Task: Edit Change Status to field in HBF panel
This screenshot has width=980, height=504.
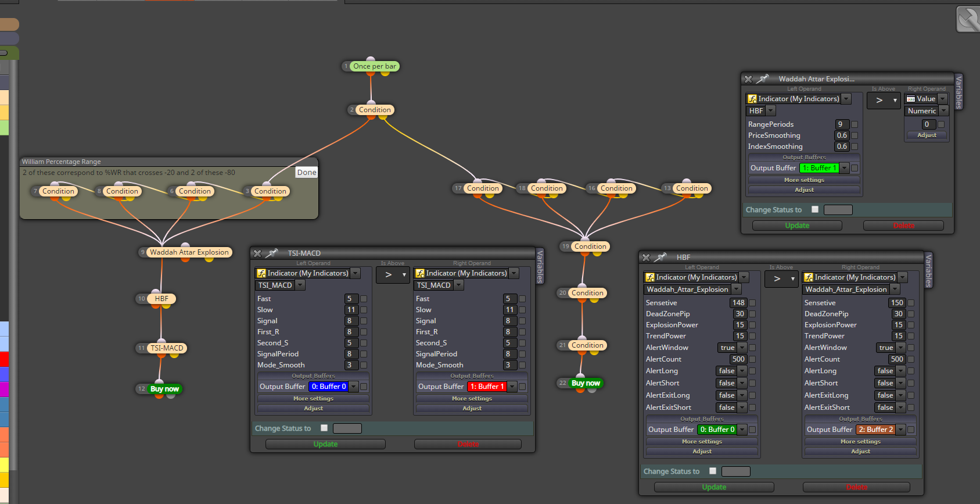Action: click(x=735, y=471)
